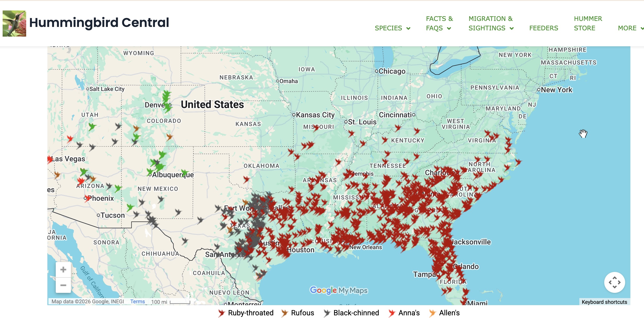Click Keyboard shortcuts button on map
Screen dimensions: 644x319
click(604, 302)
